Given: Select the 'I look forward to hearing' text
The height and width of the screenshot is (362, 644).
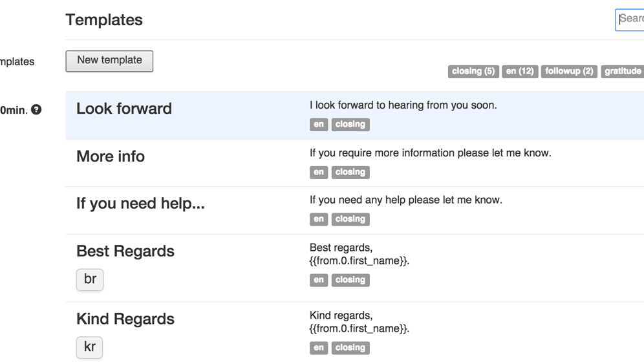Looking at the screenshot, I should pyautogui.click(x=403, y=105).
